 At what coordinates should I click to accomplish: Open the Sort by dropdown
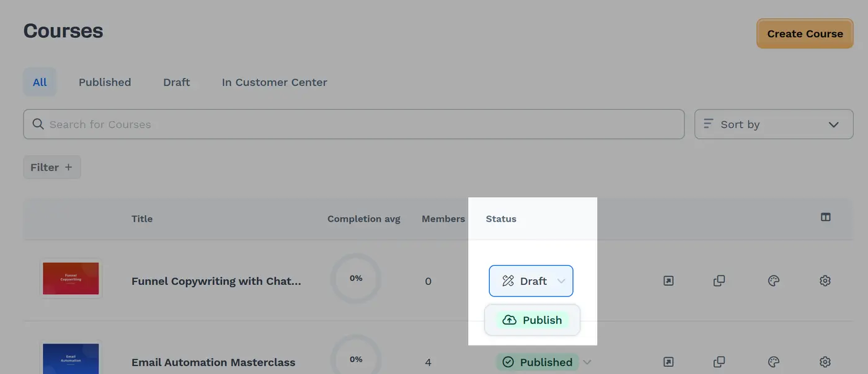pos(774,124)
